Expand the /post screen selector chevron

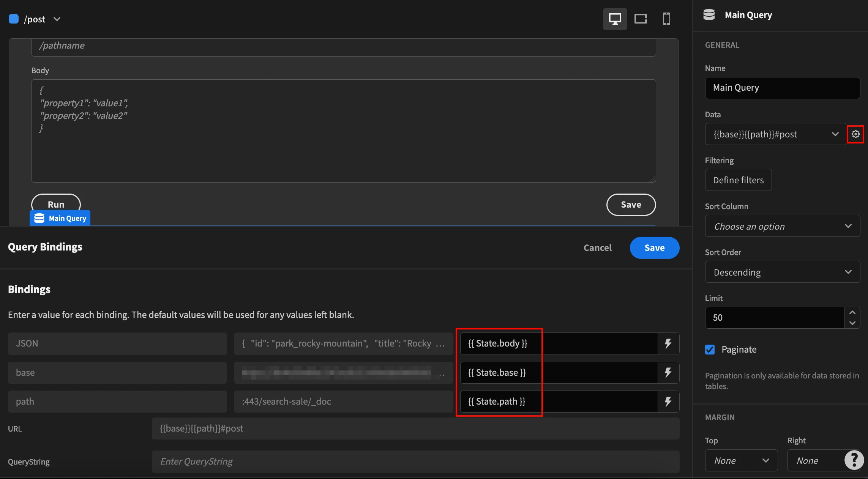(x=57, y=19)
